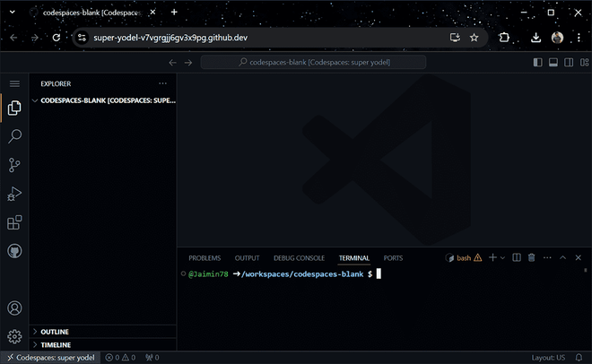Screen dimensions: 592x364
Task: Split the terminal pane
Action: [x=517, y=257]
